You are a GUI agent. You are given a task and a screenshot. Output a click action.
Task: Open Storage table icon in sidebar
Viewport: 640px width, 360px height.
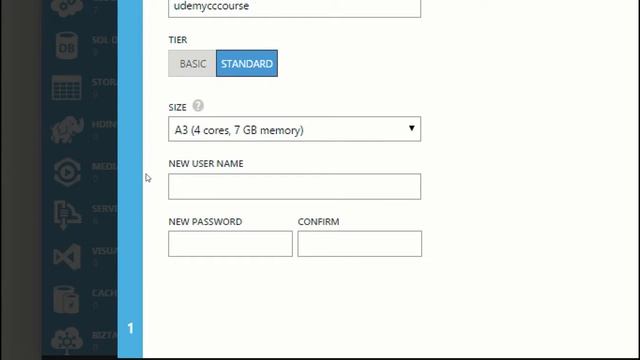pos(67,88)
